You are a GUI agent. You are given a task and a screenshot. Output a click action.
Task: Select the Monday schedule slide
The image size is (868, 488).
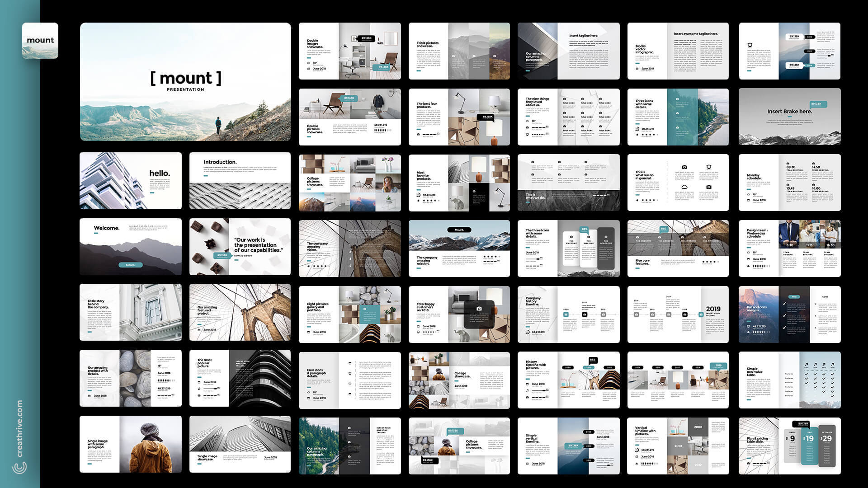click(789, 183)
